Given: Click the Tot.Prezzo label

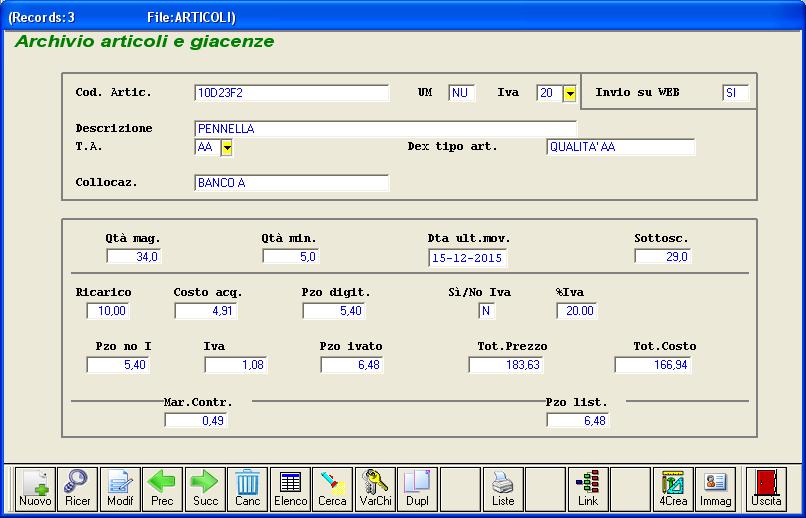Looking at the screenshot, I should coord(512,346).
